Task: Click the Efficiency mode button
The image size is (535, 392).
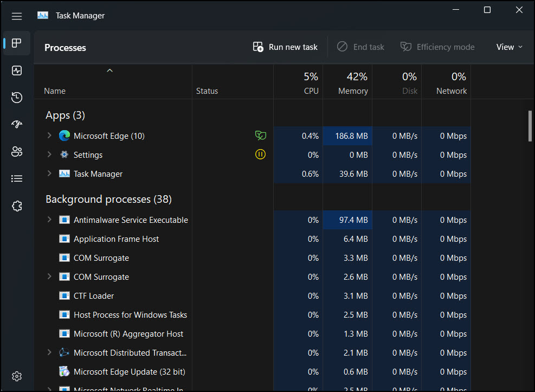Action: click(437, 47)
